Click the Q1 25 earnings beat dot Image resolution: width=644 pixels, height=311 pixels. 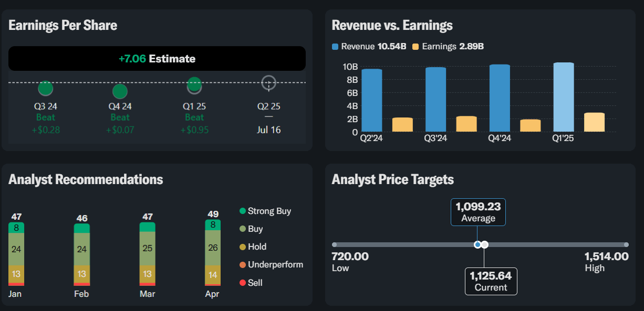tap(194, 84)
